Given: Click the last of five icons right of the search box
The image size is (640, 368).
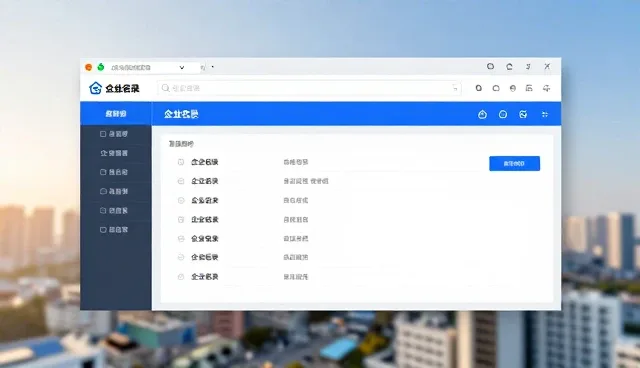Looking at the screenshot, I should pos(546,88).
